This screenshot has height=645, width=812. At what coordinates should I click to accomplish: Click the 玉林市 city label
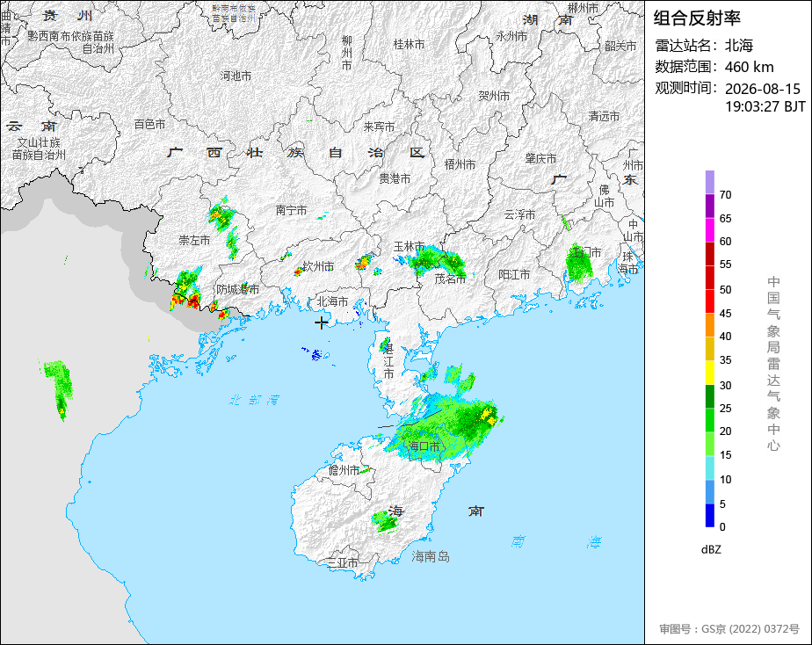click(x=410, y=246)
